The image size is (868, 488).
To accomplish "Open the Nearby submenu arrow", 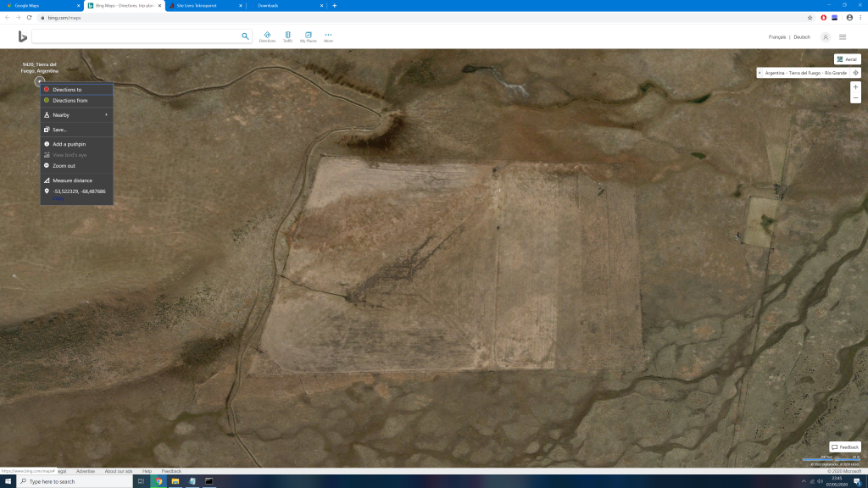I will tap(106, 114).
